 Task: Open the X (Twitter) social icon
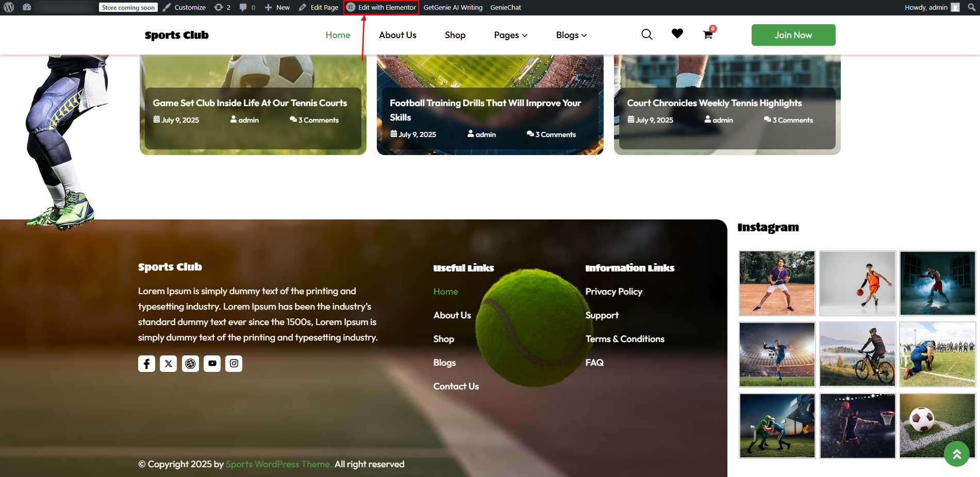[168, 364]
